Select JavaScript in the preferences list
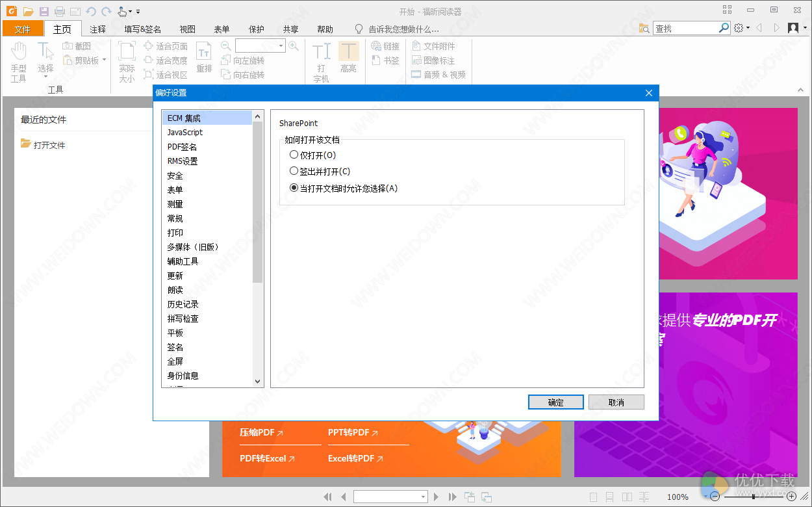Viewport: 812px width, 507px height. click(x=207, y=132)
